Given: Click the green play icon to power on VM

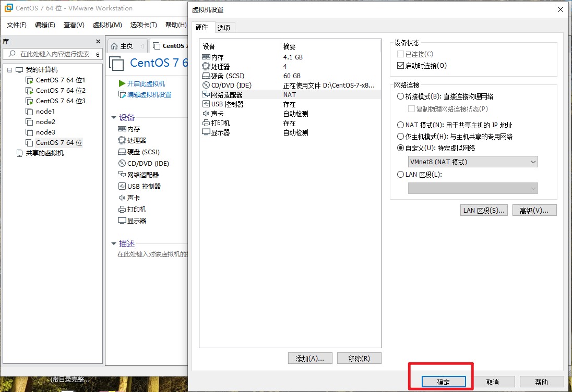Looking at the screenshot, I should (x=122, y=83).
